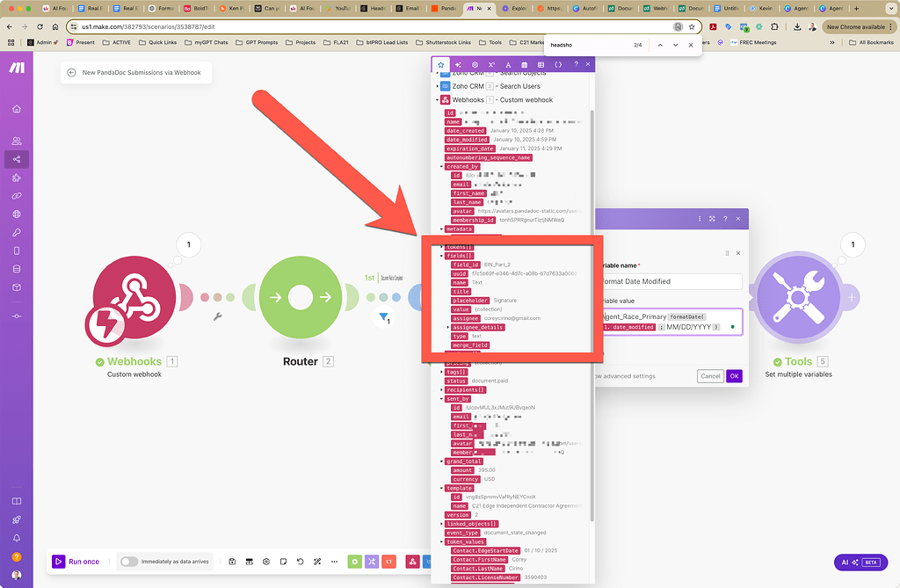The height and width of the screenshot is (588, 900).
Task: Expand the tokens[] array node
Action: point(441,247)
